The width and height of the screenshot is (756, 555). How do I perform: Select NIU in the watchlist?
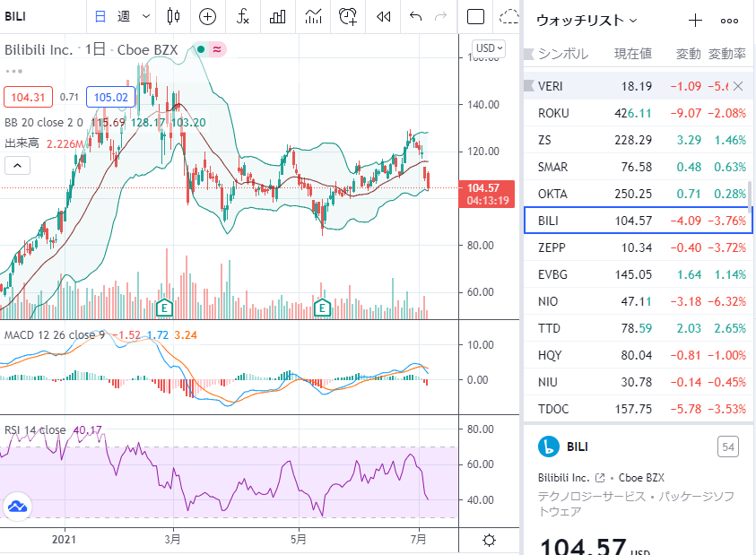pos(638,382)
